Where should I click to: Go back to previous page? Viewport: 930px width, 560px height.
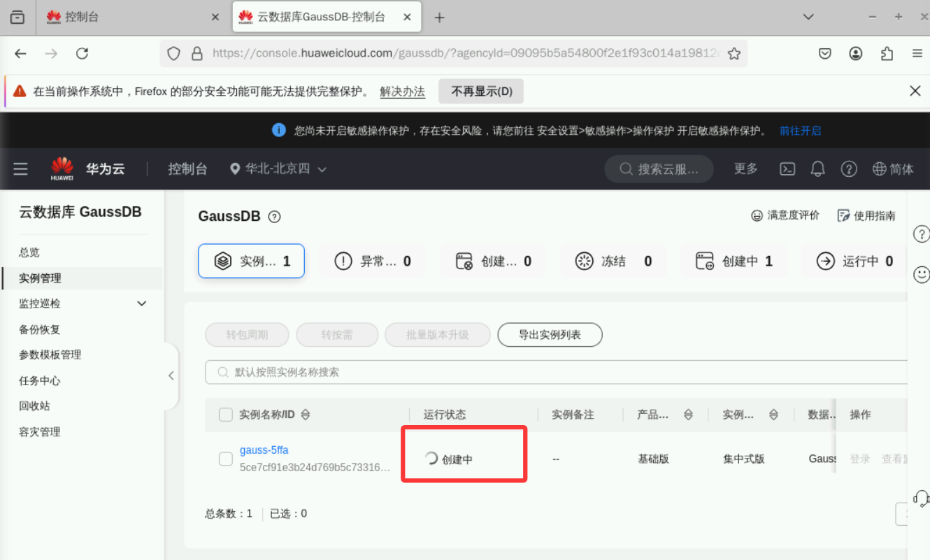pyautogui.click(x=21, y=54)
